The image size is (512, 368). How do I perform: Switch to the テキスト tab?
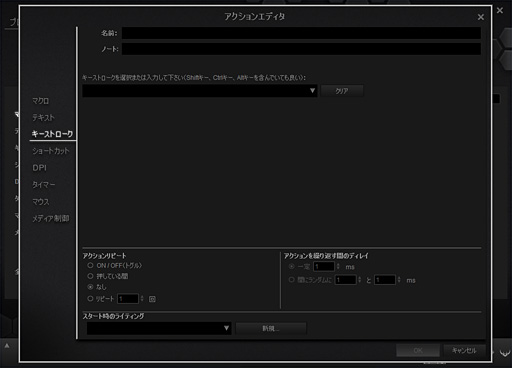pos(43,117)
